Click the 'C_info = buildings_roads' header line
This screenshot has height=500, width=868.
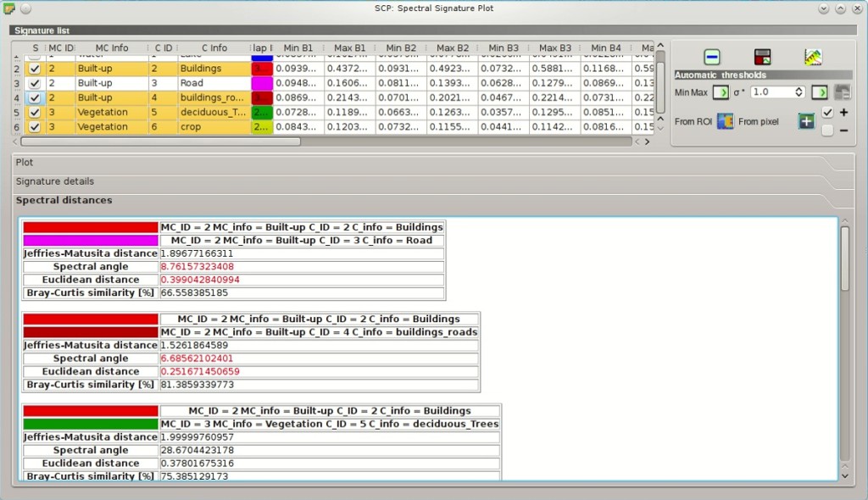(x=319, y=332)
